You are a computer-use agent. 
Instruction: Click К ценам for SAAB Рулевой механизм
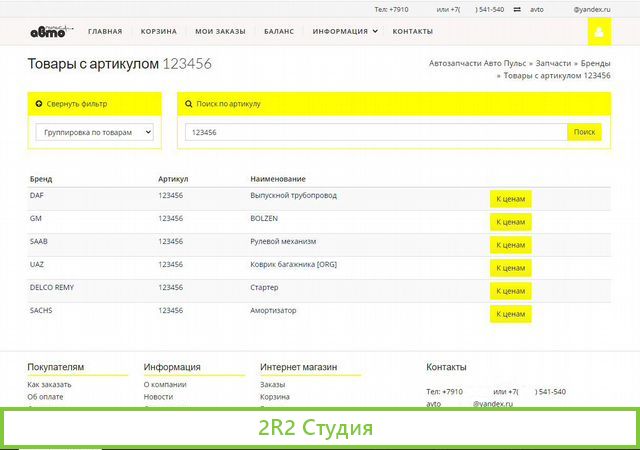(510, 245)
